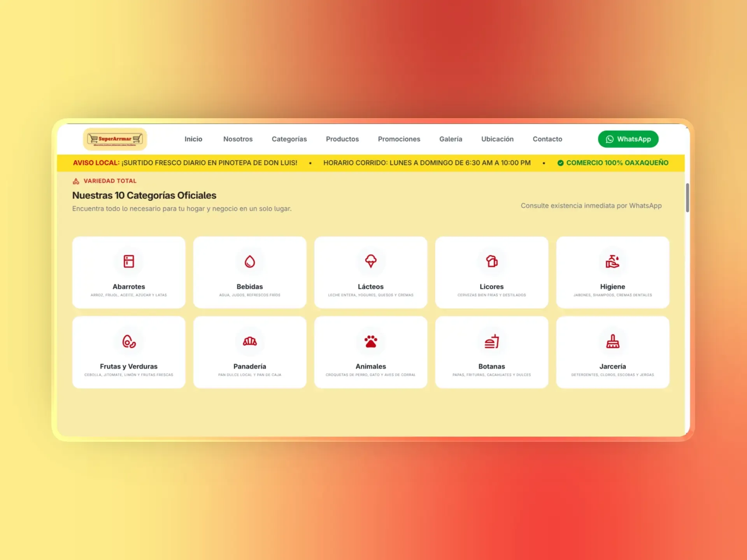Screen dimensions: 747x560
Task: Open the Nosotros nav link
Action: [238, 139]
